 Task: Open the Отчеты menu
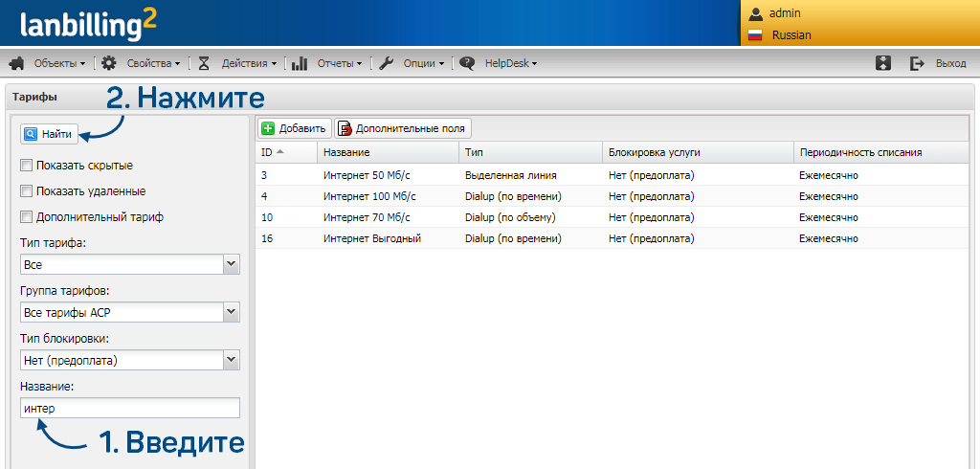(x=340, y=63)
